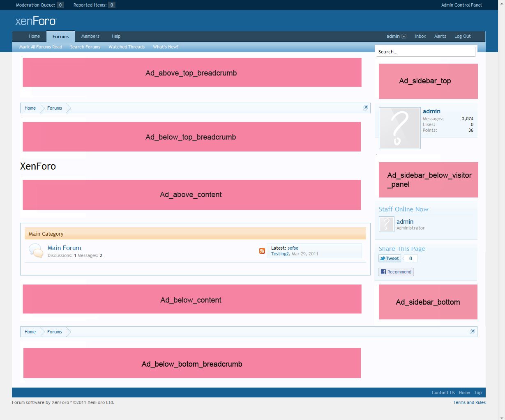The width and height of the screenshot is (505, 420).
Task: Open the Main Forum link
Action: 64,248
